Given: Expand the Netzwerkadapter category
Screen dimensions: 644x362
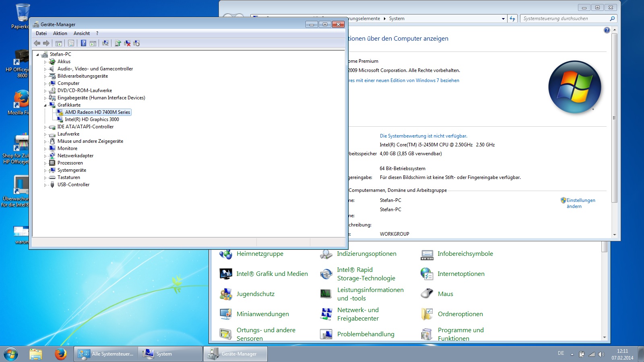Looking at the screenshot, I should 45,156.
